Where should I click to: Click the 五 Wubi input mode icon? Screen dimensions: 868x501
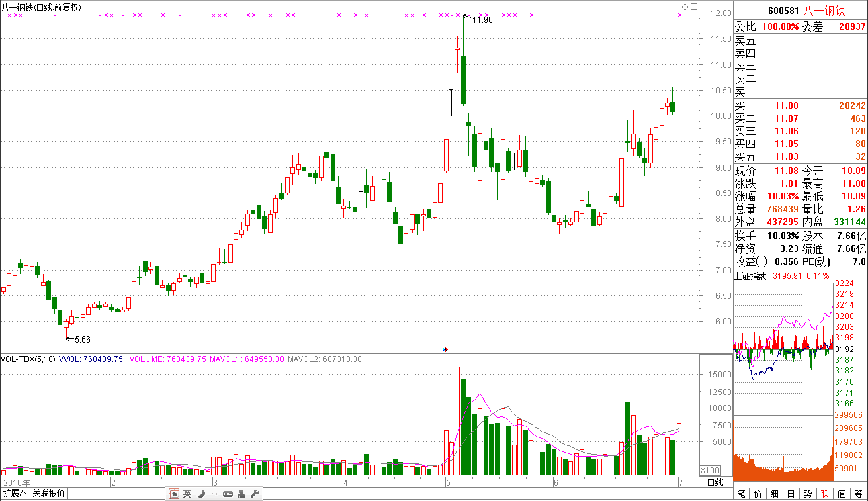(x=174, y=494)
